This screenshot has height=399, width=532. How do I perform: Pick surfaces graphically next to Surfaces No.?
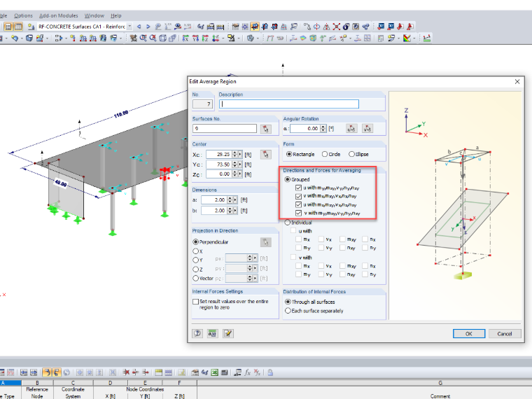point(266,129)
